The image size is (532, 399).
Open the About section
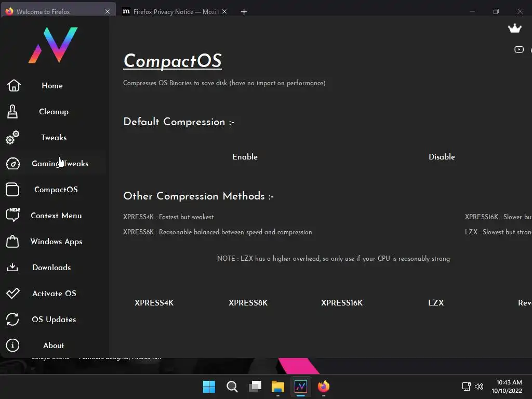(x=54, y=345)
